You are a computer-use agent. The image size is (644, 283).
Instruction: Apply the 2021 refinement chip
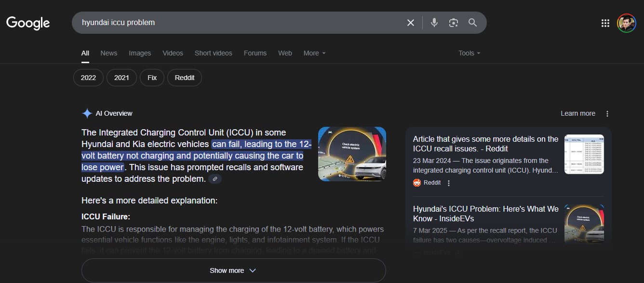[121, 78]
